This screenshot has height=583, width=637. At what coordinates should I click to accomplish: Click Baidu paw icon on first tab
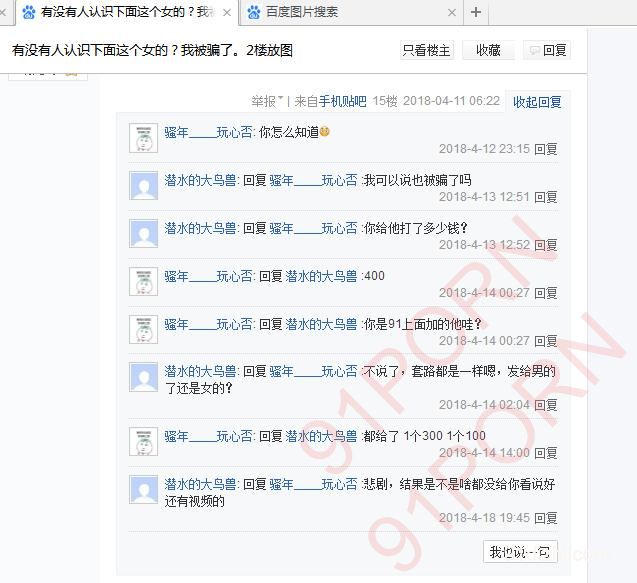(x=29, y=13)
